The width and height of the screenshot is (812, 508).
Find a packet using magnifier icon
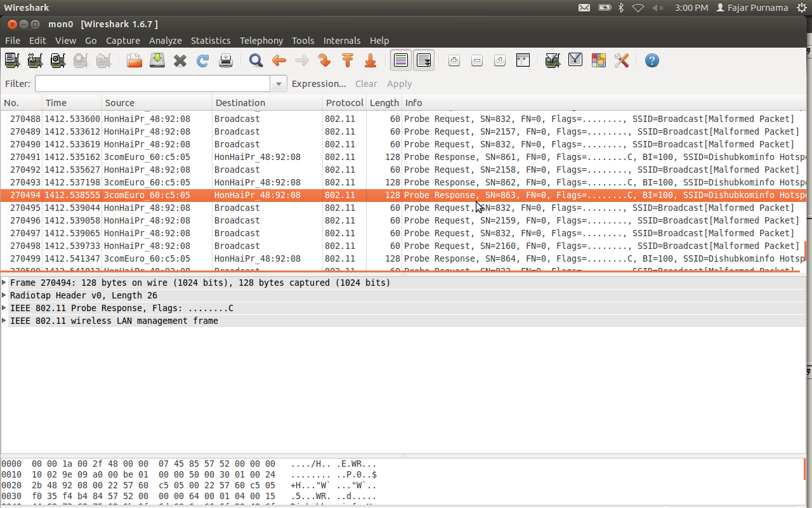(x=256, y=60)
